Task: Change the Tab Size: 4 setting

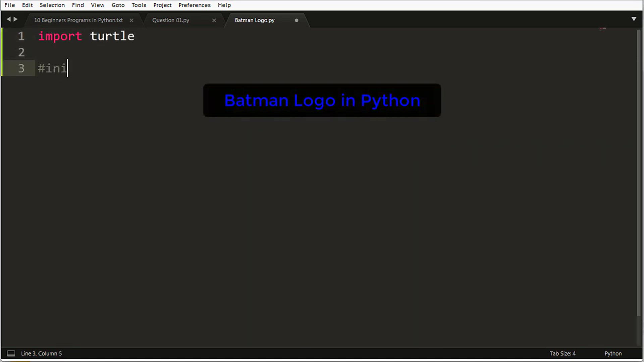Action: pos(562,353)
